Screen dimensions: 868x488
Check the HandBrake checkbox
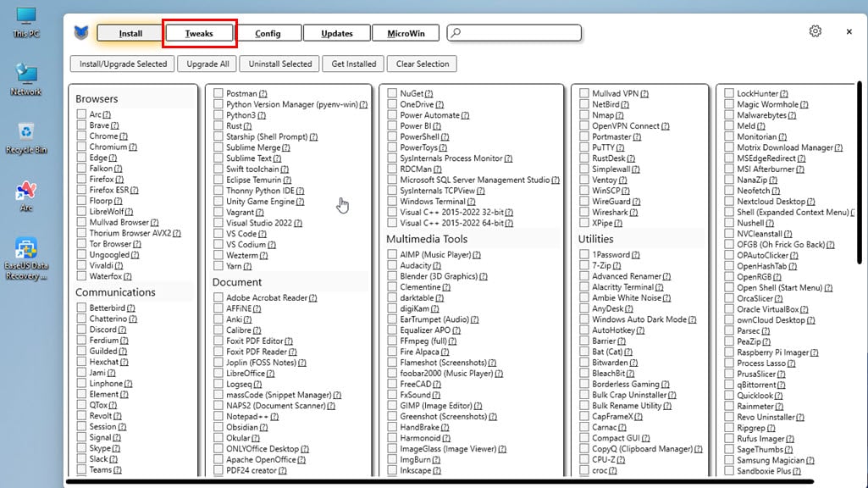[392, 427]
